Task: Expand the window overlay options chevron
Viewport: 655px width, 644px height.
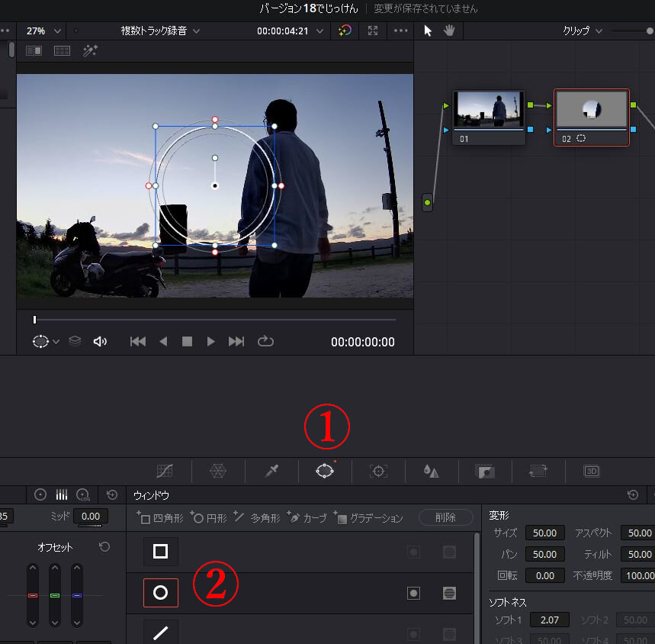Action: (56, 342)
